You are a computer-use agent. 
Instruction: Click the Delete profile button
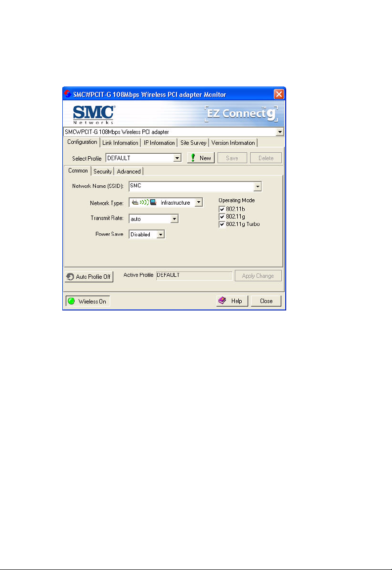pos(266,158)
